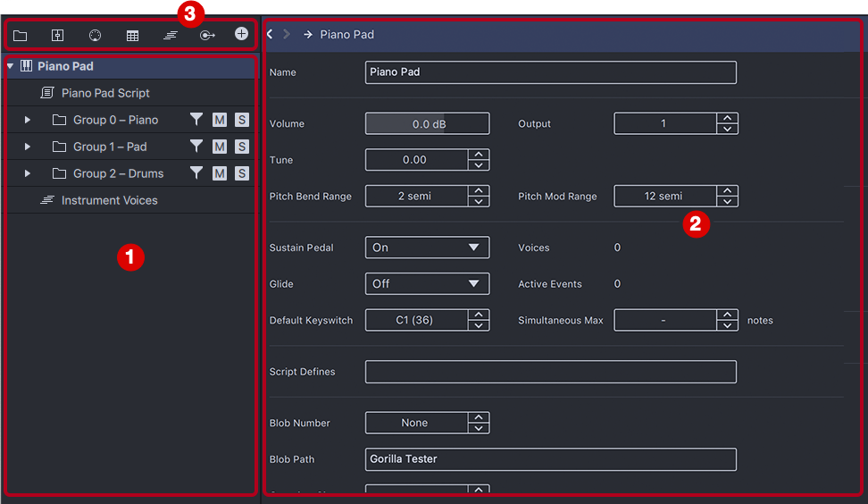Increase the Output value

tap(728, 118)
